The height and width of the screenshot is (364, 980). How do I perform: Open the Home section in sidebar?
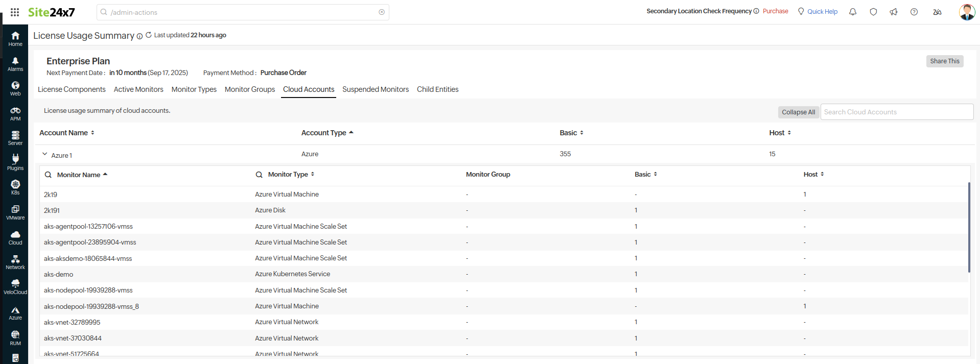15,38
